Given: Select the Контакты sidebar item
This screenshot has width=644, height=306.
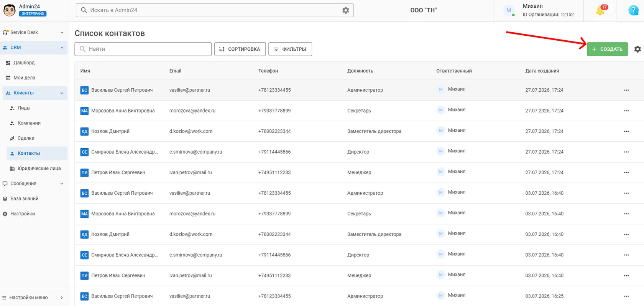Looking at the screenshot, I should click(x=37, y=153).
